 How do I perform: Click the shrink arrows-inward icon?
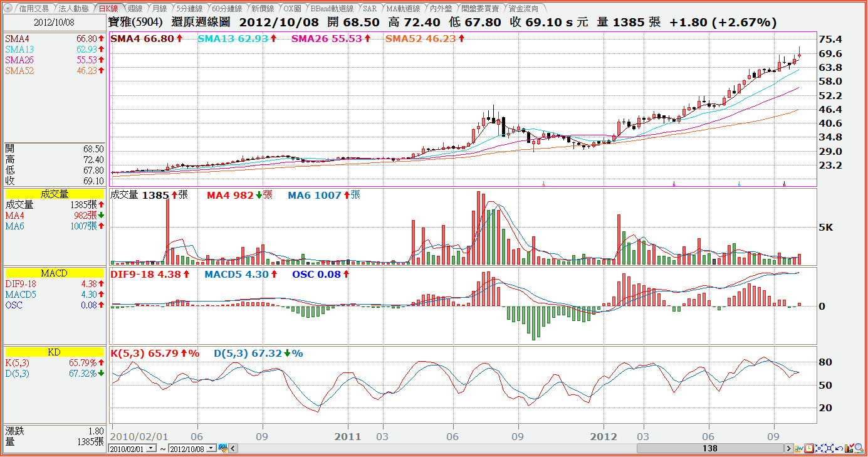click(819, 448)
